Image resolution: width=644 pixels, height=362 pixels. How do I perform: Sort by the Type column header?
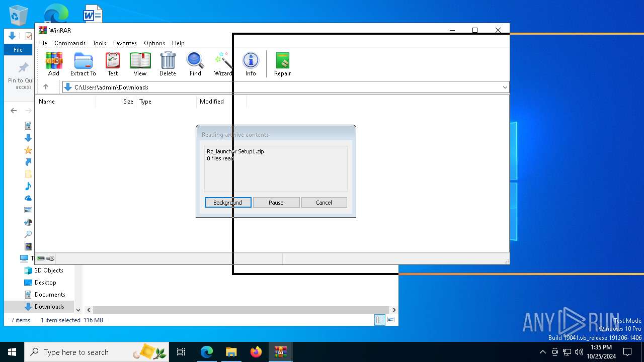click(166, 102)
